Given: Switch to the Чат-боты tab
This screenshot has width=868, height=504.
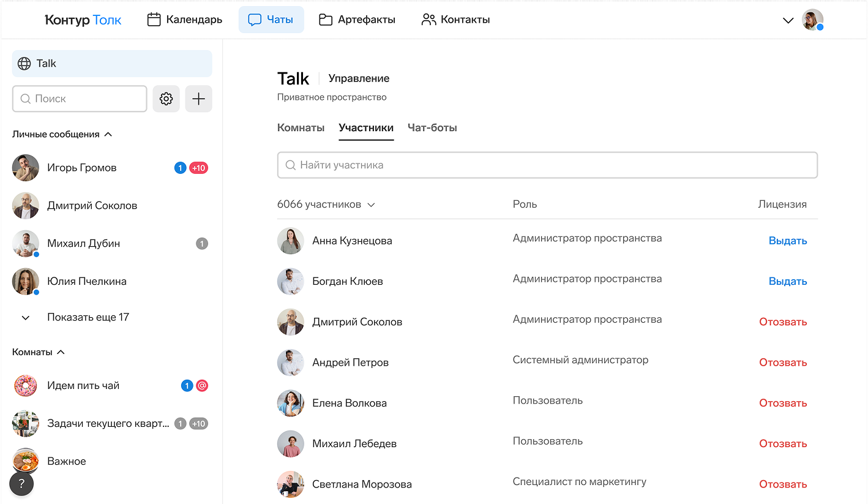Looking at the screenshot, I should coord(432,128).
